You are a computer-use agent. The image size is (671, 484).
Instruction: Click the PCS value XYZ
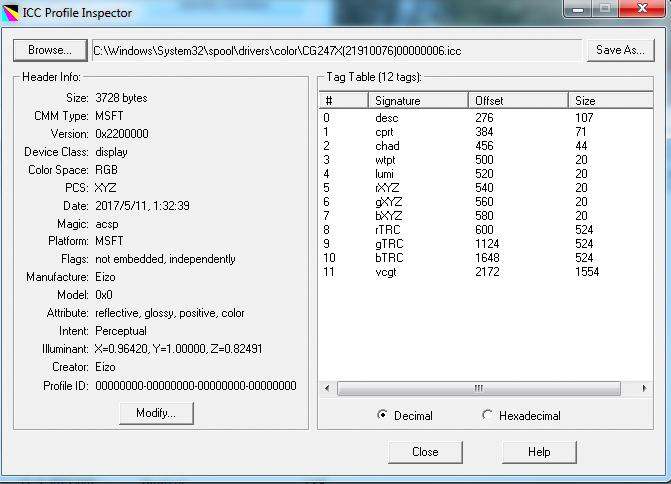click(105, 188)
